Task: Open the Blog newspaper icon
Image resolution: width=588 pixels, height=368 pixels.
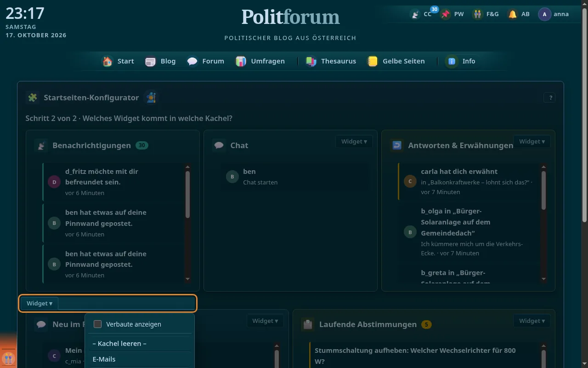Action: (150, 61)
